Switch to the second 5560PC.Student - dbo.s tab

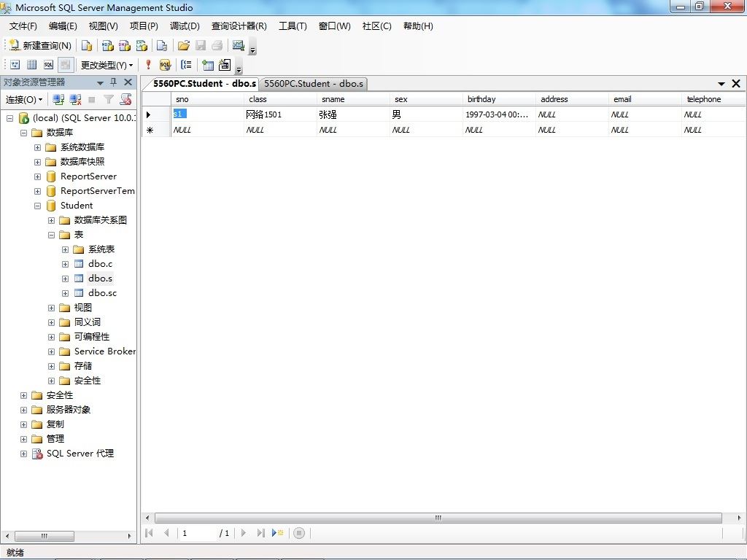pos(314,84)
